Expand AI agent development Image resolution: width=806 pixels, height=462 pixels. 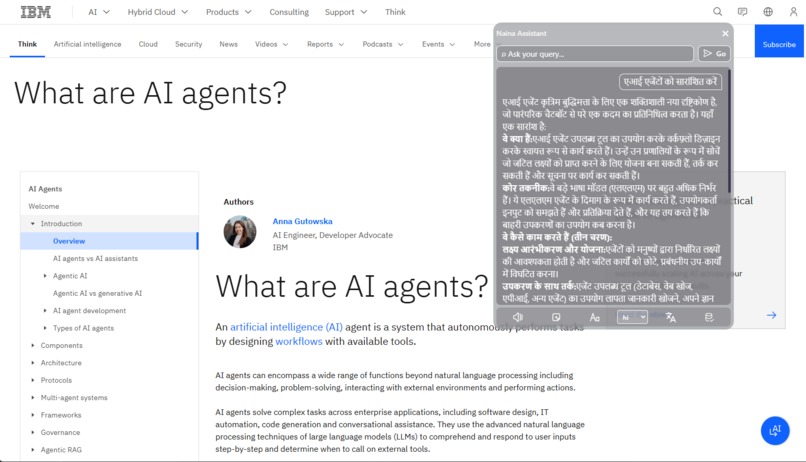45,310
